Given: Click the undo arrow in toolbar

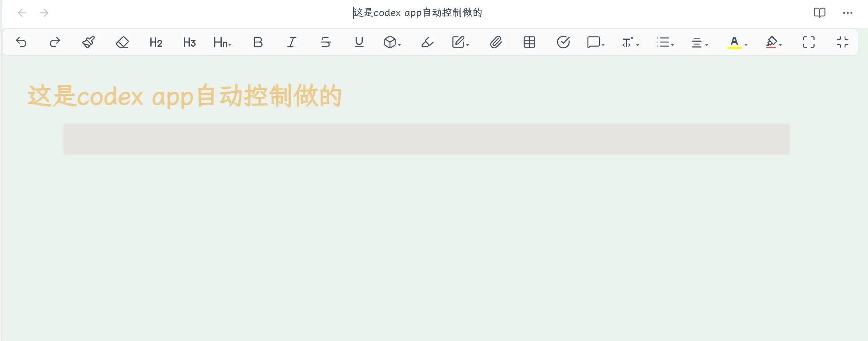Looking at the screenshot, I should 21,42.
